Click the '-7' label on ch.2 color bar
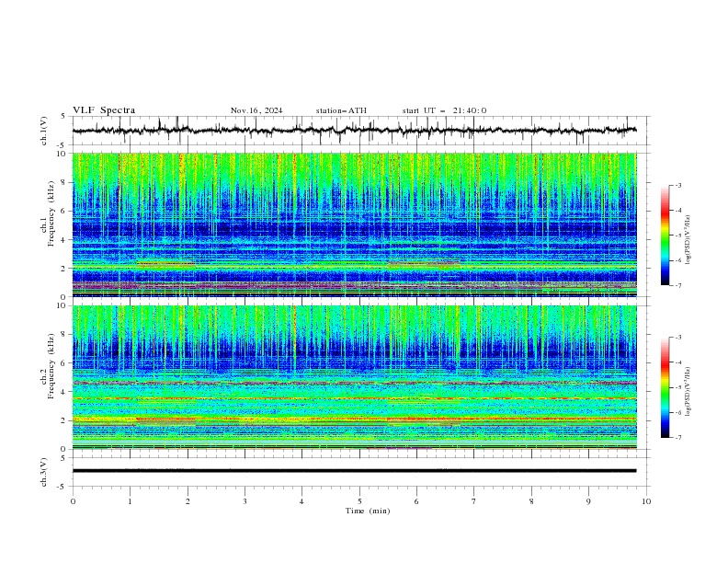728x563 pixels. (x=677, y=437)
